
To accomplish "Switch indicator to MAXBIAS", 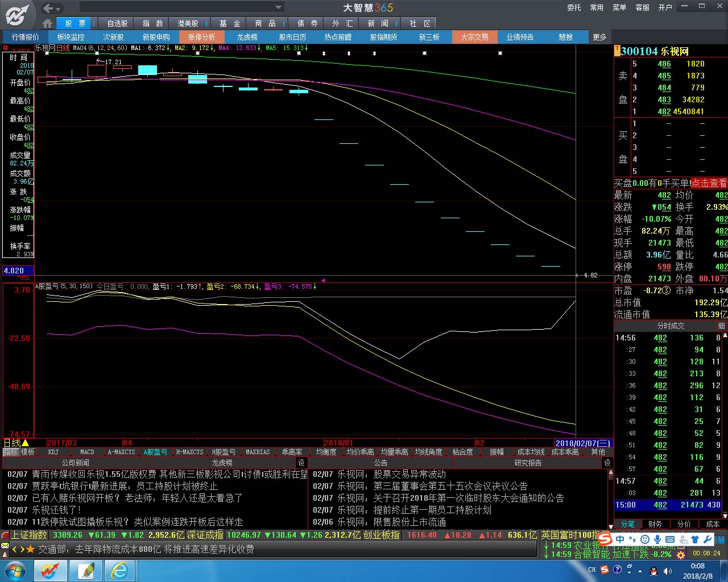I will (x=258, y=452).
